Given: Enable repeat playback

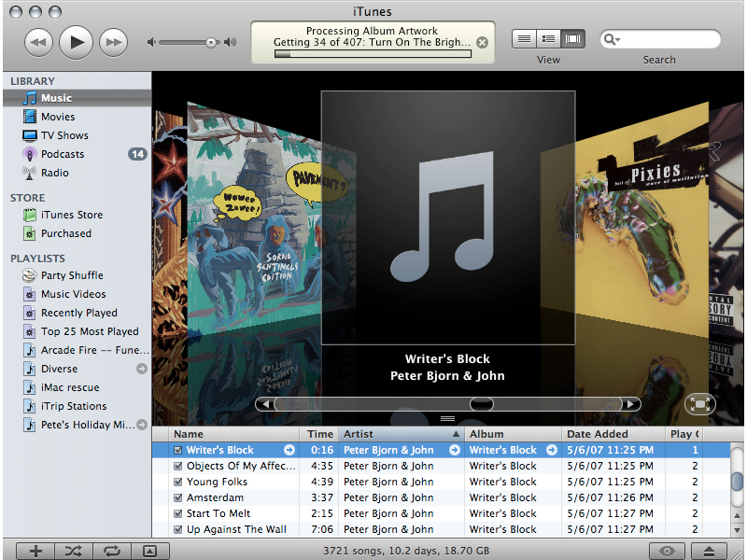Looking at the screenshot, I should pos(112,551).
